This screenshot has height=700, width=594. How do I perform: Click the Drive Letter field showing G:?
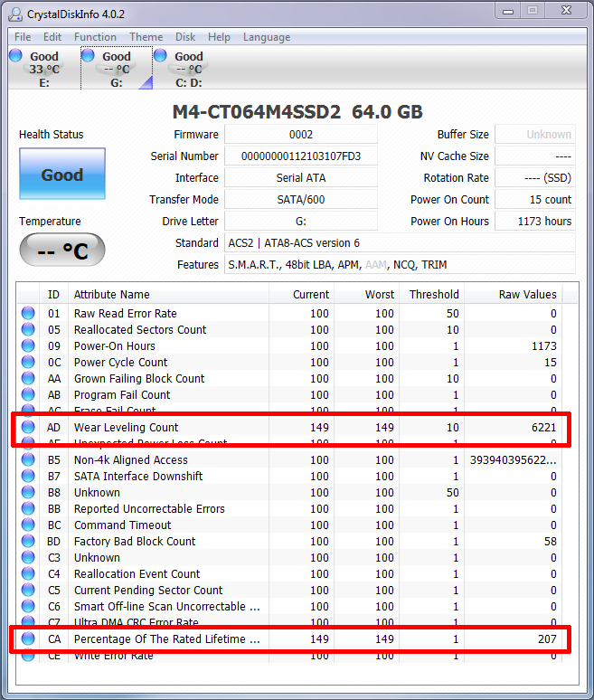click(301, 221)
